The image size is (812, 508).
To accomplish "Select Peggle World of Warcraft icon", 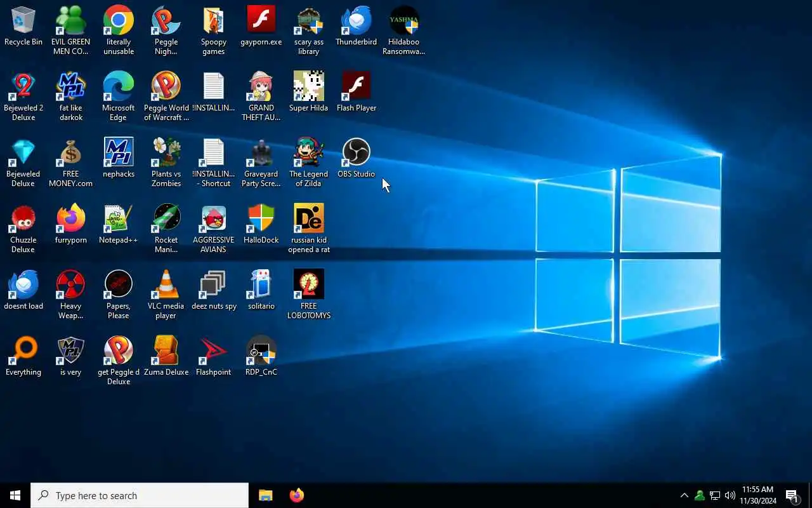I will point(166,97).
